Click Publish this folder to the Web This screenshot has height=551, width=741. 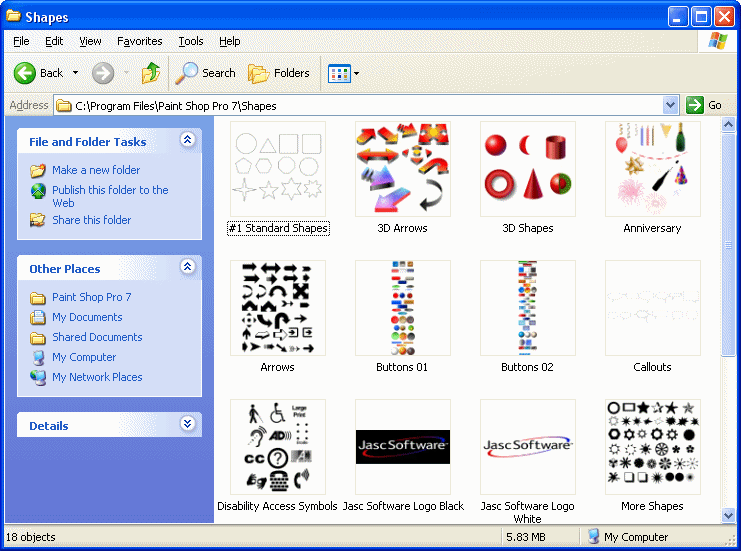[110, 196]
